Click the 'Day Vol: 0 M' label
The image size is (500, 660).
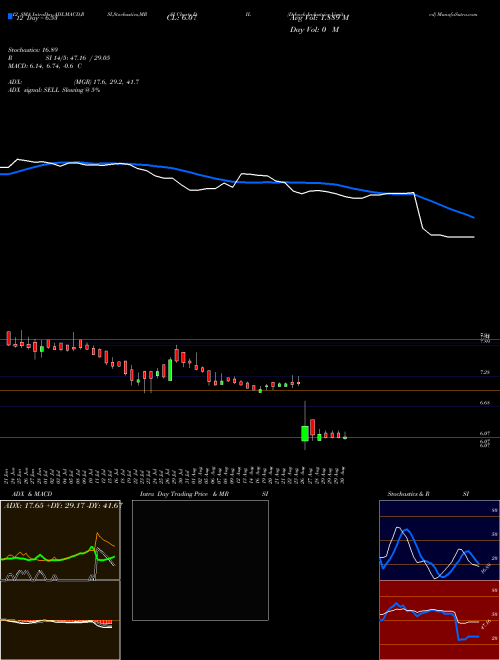pyautogui.click(x=314, y=30)
